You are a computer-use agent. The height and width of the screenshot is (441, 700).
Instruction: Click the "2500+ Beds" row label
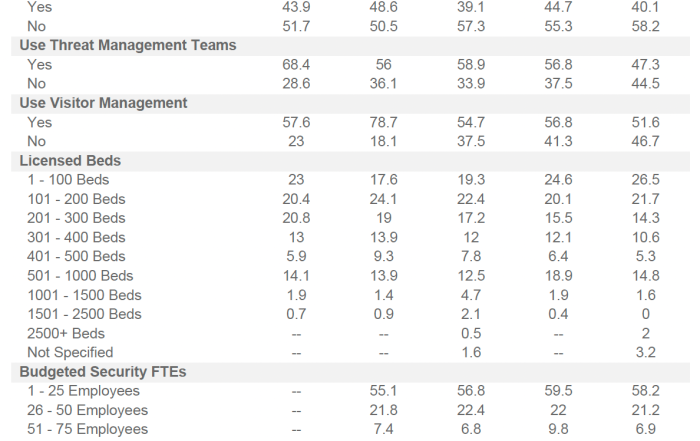(66, 333)
